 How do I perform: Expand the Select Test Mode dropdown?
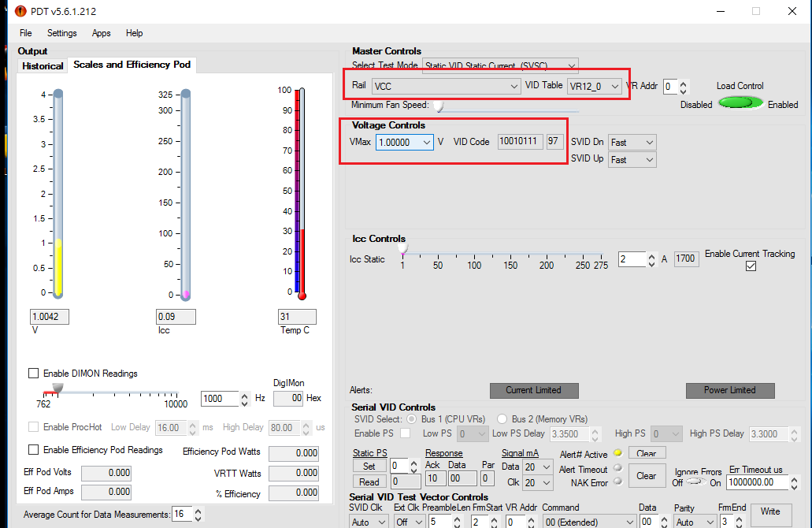500,66
